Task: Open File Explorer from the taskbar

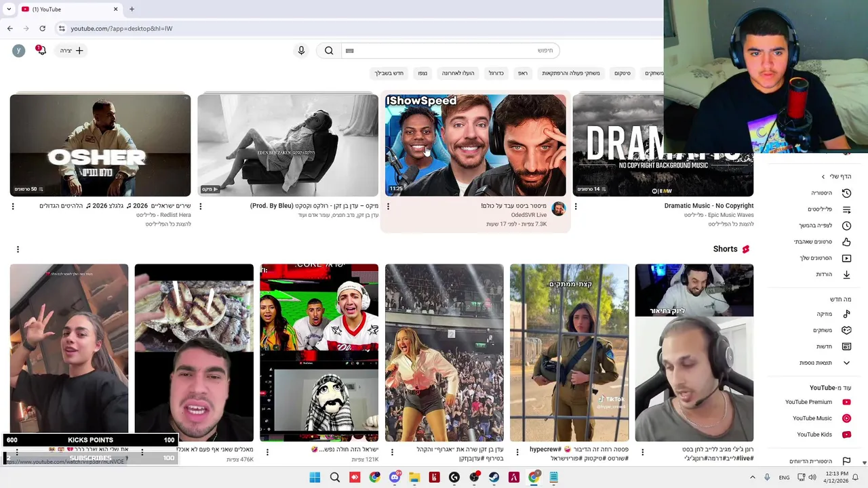Action: 414,477
